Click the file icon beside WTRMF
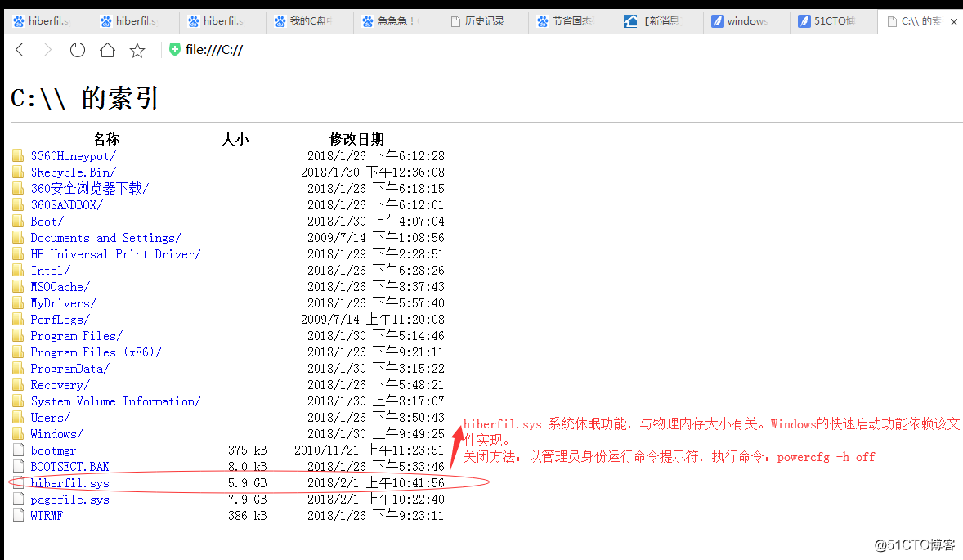This screenshot has height=560, width=963. click(x=19, y=515)
